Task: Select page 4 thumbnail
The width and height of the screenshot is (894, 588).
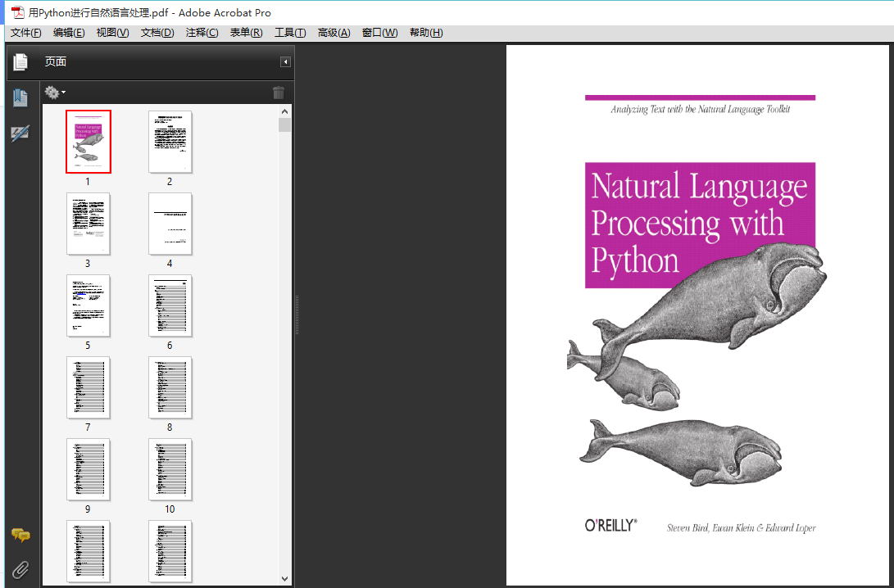Action: tap(170, 224)
